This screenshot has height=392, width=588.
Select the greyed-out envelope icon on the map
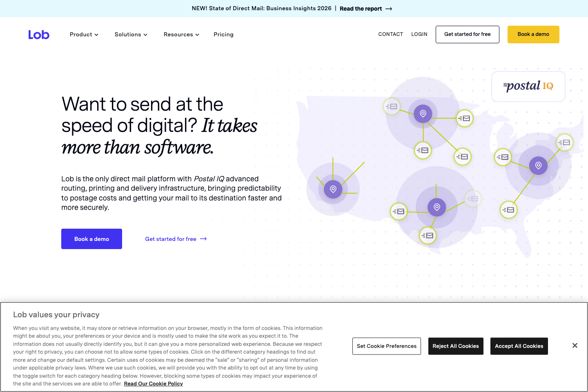[473, 198]
